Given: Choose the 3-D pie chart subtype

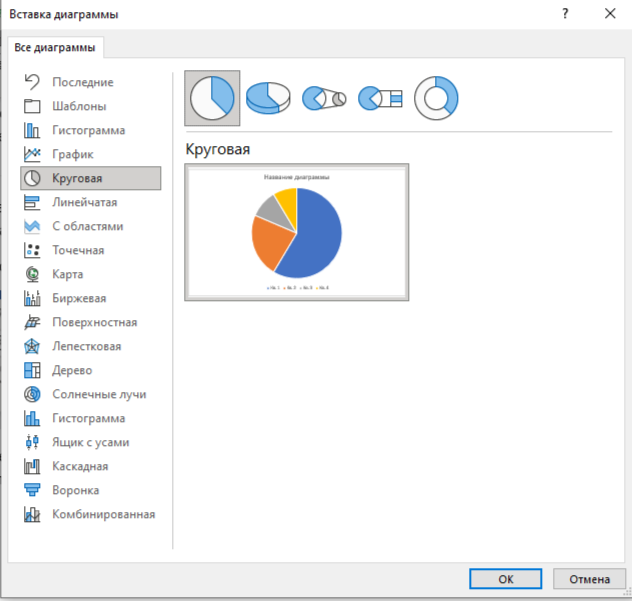Looking at the screenshot, I should (268, 98).
